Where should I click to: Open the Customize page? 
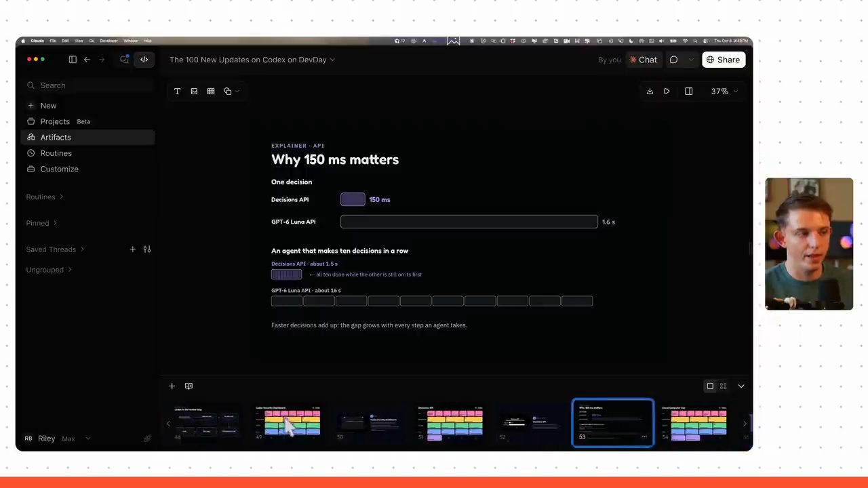[88, 169]
